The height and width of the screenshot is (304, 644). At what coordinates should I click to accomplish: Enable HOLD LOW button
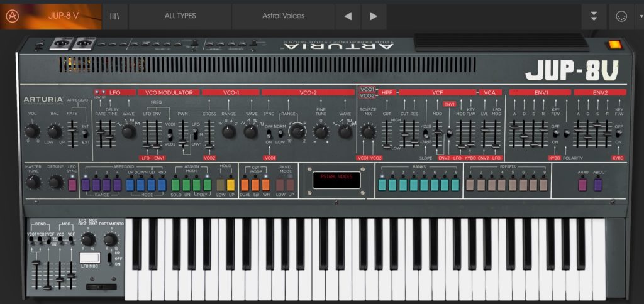tap(221, 185)
